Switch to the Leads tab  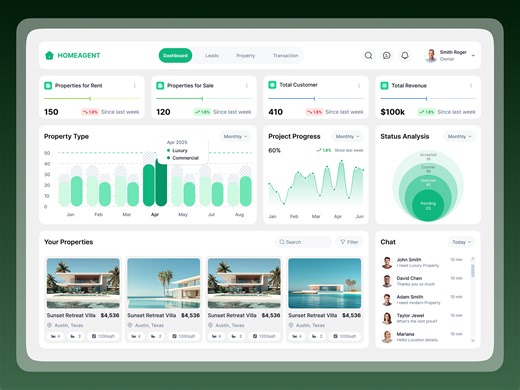[x=212, y=56]
